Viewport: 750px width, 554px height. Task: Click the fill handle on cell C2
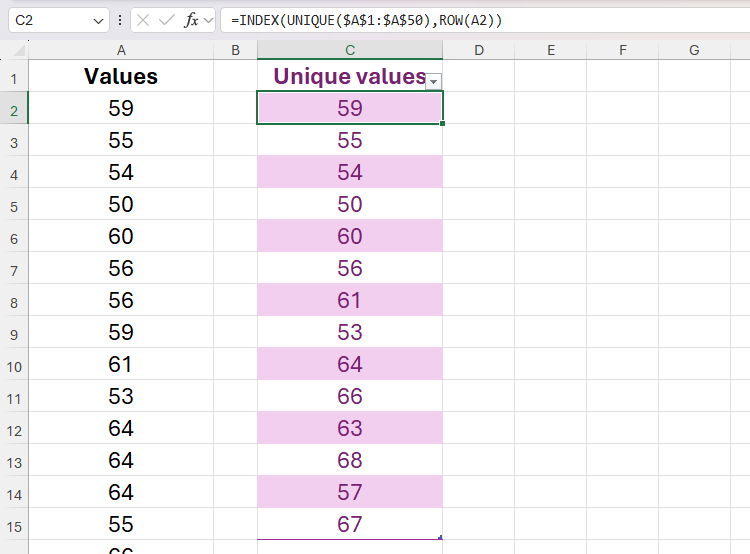442,123
